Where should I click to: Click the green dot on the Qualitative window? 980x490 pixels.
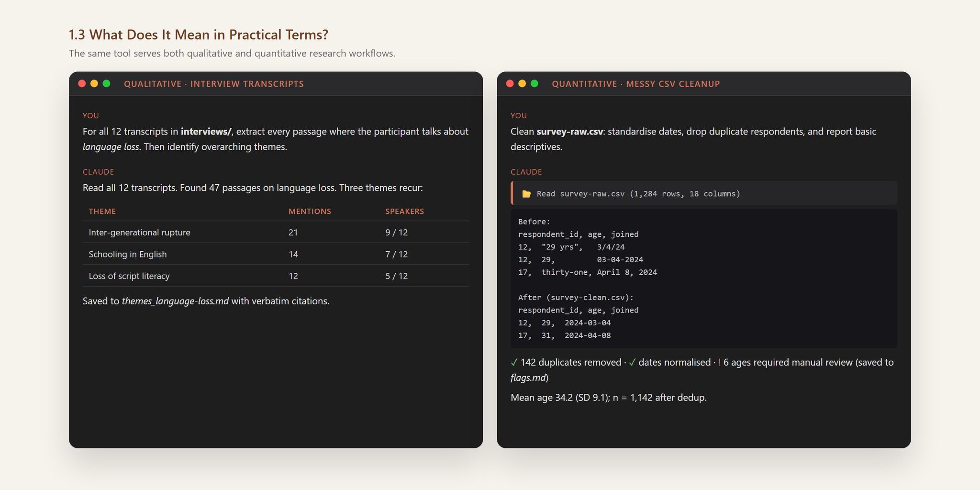point(107,84)
